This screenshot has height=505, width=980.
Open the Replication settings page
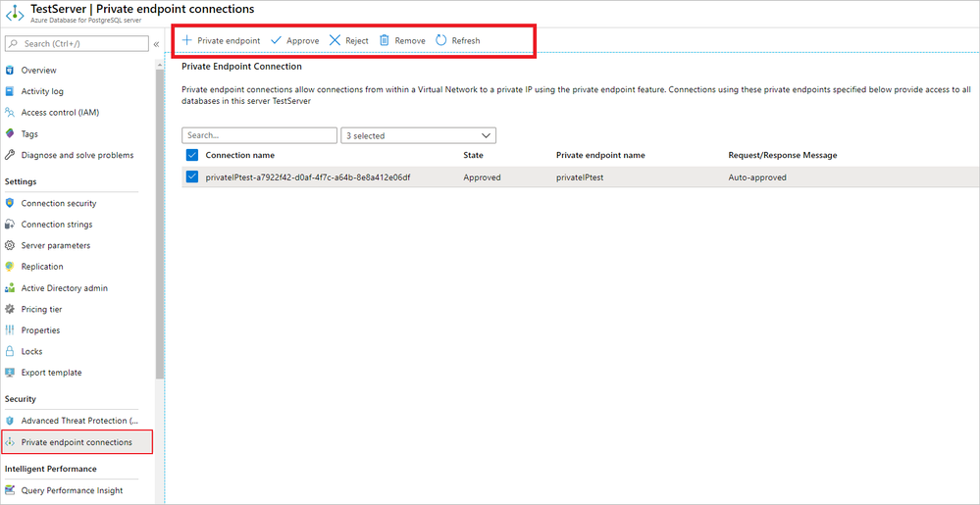pyautogui.click(x=42, y=267)
